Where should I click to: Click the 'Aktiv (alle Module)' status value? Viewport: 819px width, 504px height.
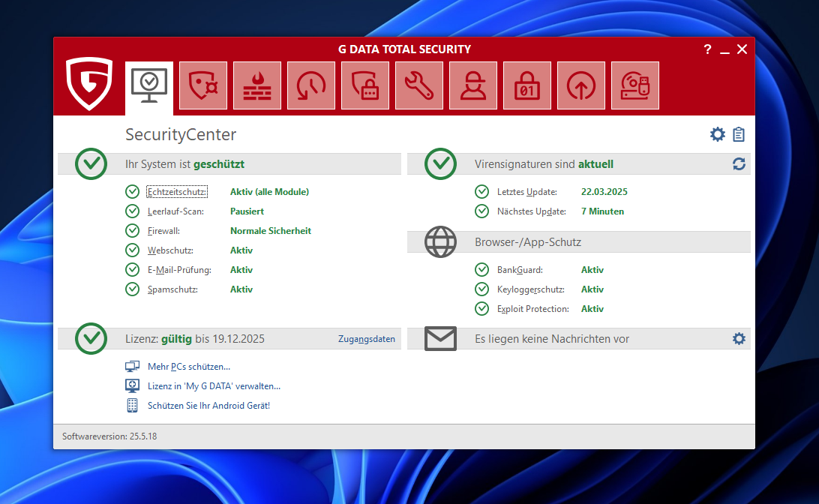(x=269, y=192)
